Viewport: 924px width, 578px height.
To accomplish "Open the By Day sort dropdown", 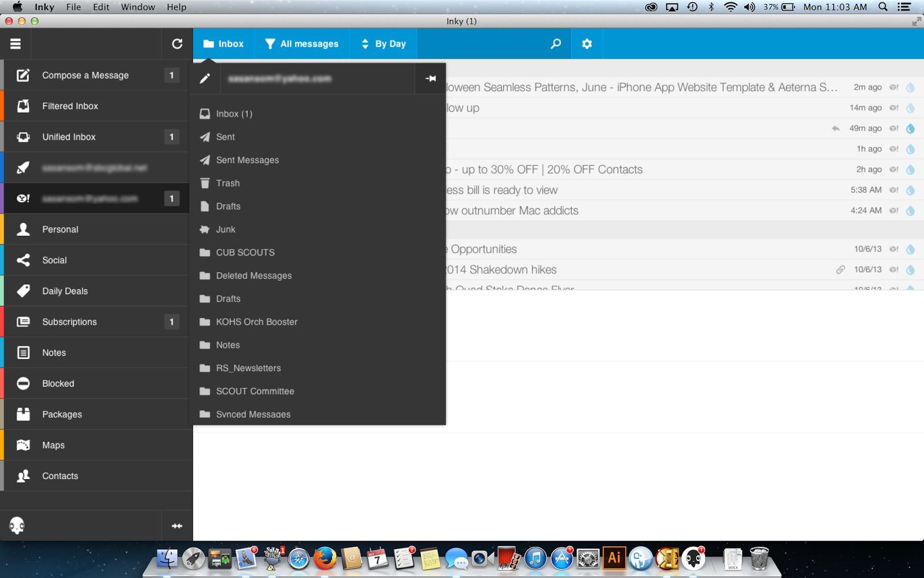I will click(x=383, y=44).
